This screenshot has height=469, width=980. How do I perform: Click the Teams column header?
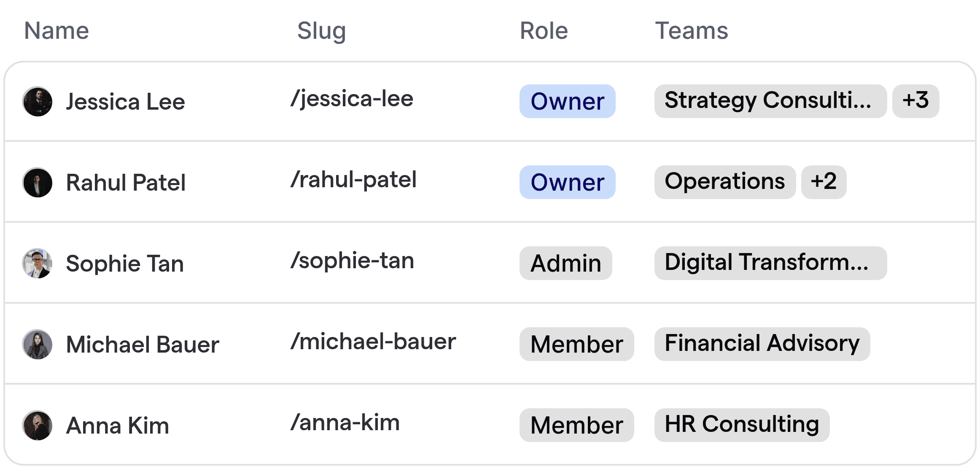[x=692, y=30]
